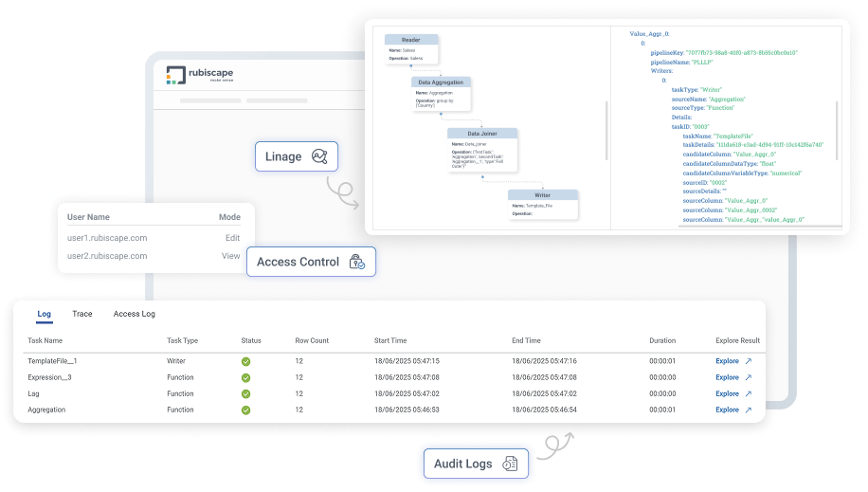Select the Data Aggregation node
Viewport: 868px width, 492px height.
[x=441, y=93]
